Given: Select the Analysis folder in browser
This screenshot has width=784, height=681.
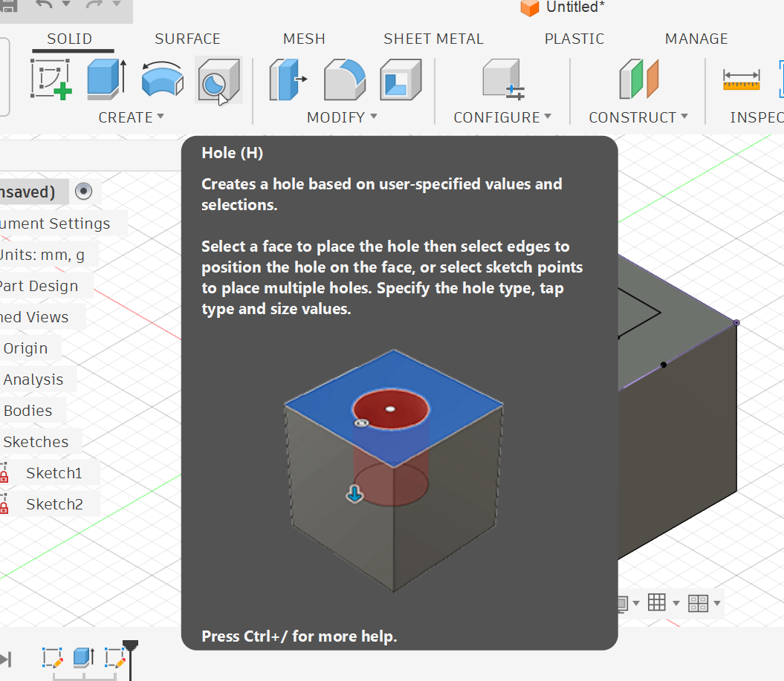Looking at the screenshot, I should [33, 379].
